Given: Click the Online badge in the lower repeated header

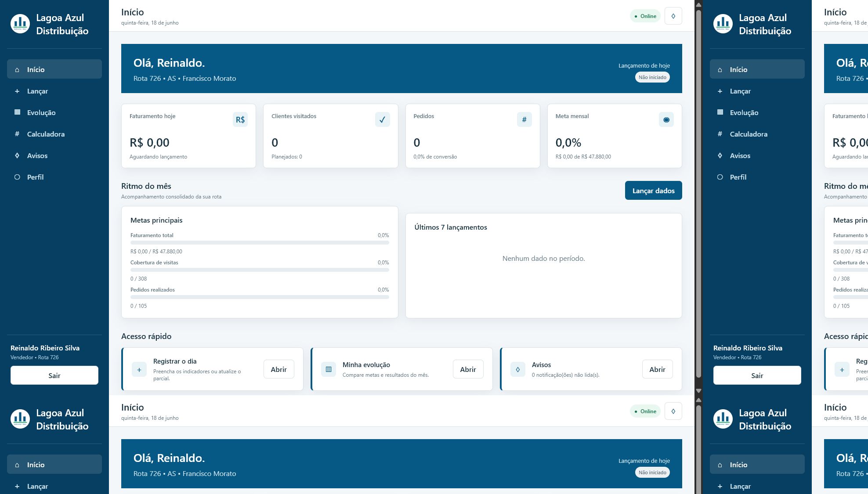Looking at the screenshot, I should (x=645, y=411).
